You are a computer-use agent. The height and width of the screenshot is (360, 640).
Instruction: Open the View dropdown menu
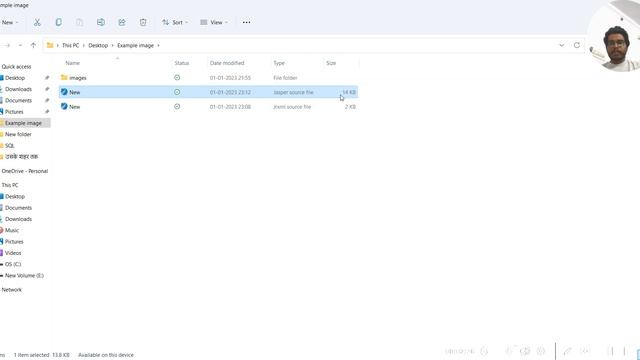(x=214, y=22)
